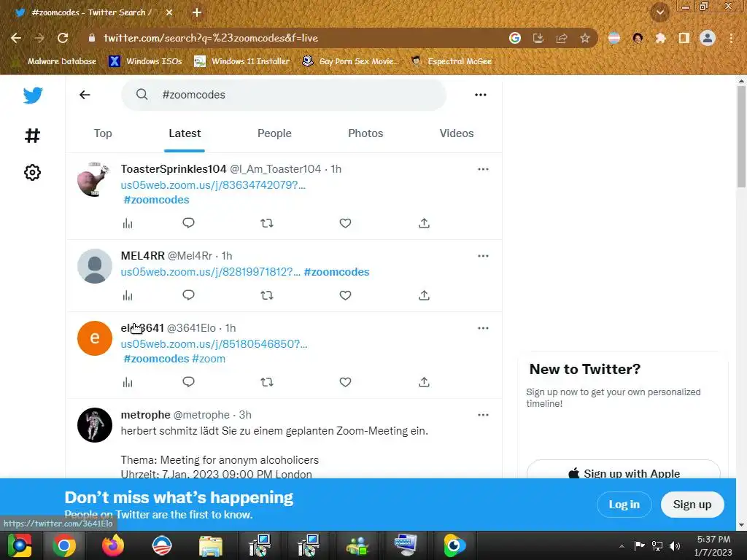This screenshot has width=747, height=560.
Task: Open the Settings gear in sidebar
Action: 32,172
